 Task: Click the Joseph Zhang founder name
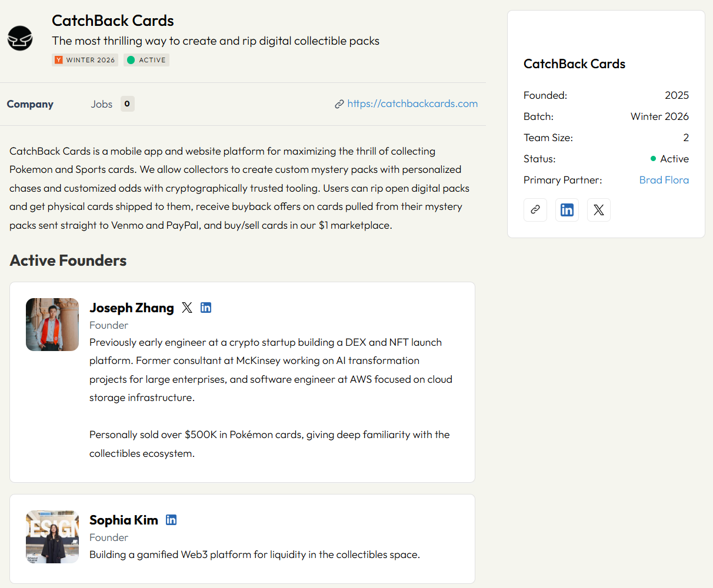pos(132,308)
